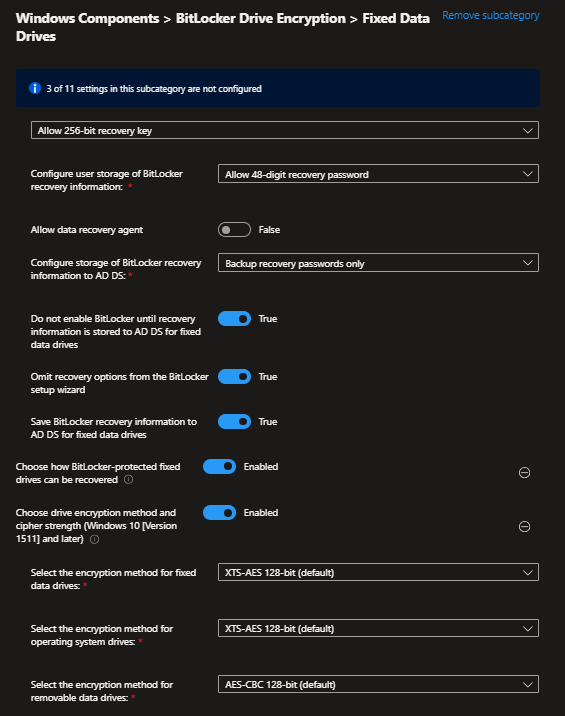This screenshot has width=565, height=716.
Task: Disable Choose drive encryption method and cipher strength
Action: (219, 513)
